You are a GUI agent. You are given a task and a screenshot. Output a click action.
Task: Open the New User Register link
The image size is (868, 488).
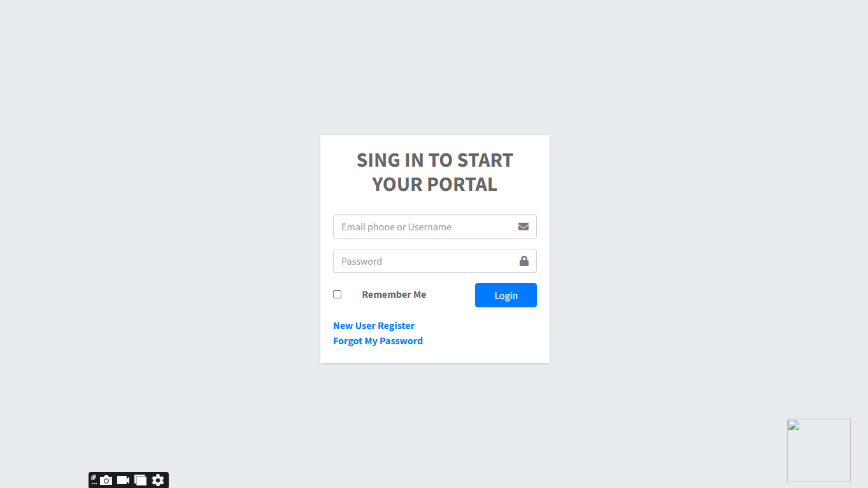[374, 326]
